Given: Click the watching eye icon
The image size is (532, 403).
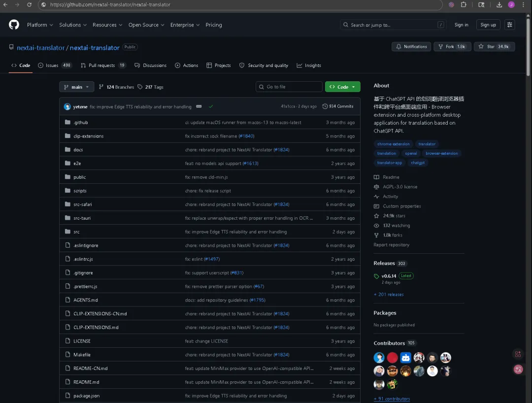Looking at the screenshot, I should point(376,226).
